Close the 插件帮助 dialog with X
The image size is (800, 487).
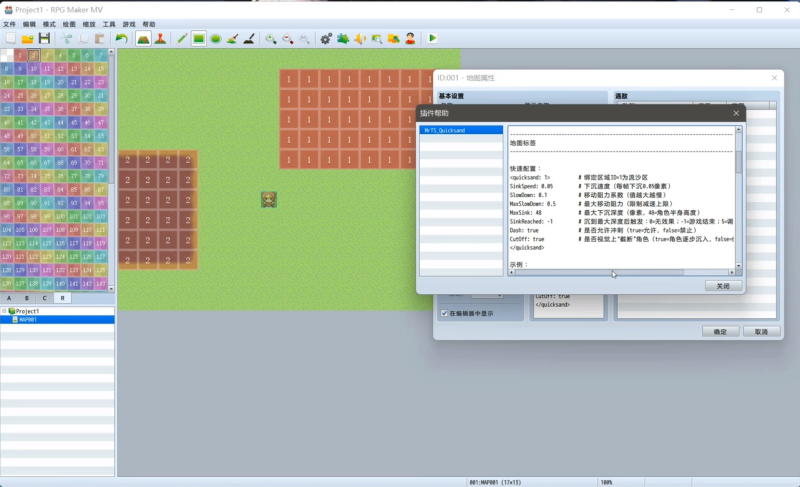tap(736, 113)
